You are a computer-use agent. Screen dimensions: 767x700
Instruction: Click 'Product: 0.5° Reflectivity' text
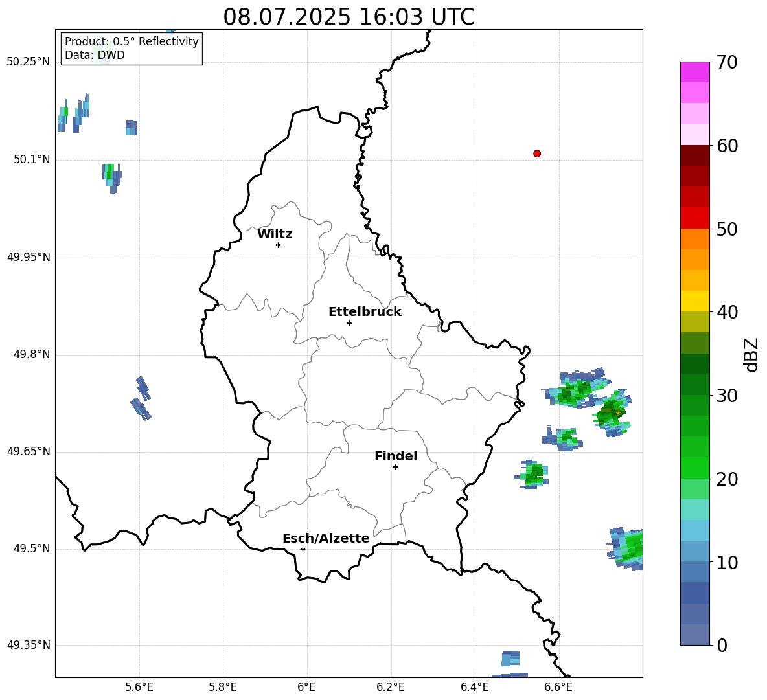click(x=132, y=41)
